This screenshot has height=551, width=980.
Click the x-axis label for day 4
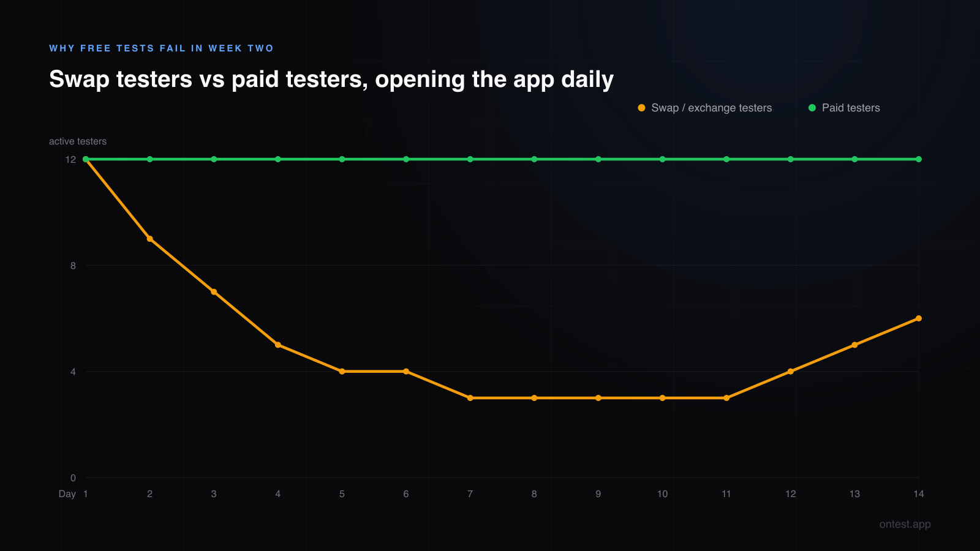coord(278,494)
